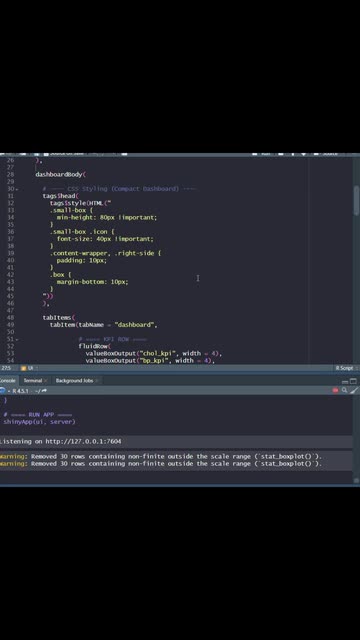Click cursor position 27:5 in status bar
The image size is (360, 640).
tap(6, 368)
